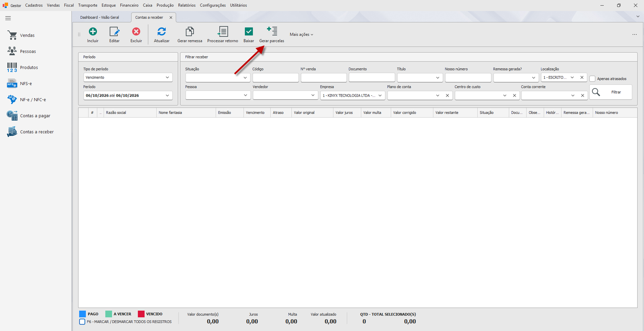Click the Filtrar search button
Screen dimensions: 644x331
tap(611, 92)
